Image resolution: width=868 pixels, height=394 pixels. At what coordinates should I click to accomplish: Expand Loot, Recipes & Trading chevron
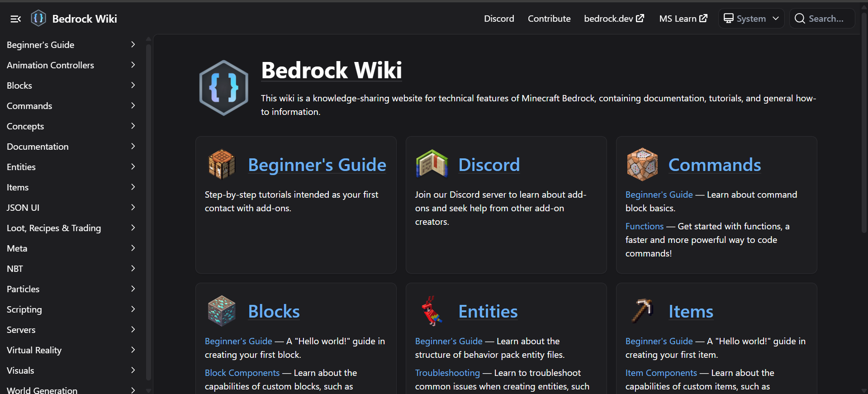(133, 228)
